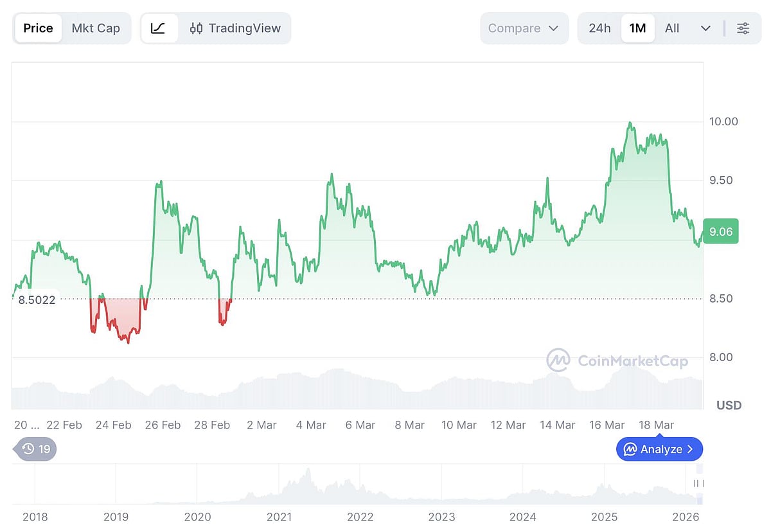
Task: Expand the time range chevron next to All
Action: pos(705,28)
